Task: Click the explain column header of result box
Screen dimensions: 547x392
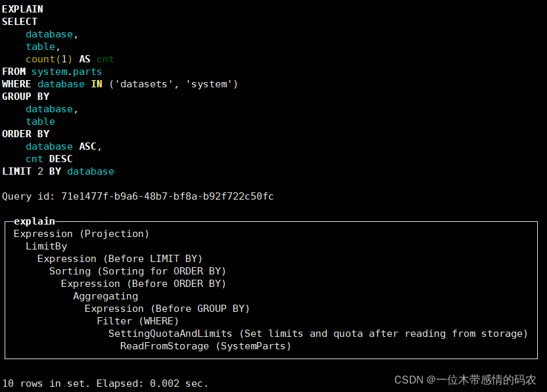Action: pyautogui.click(x=34, y=221)
